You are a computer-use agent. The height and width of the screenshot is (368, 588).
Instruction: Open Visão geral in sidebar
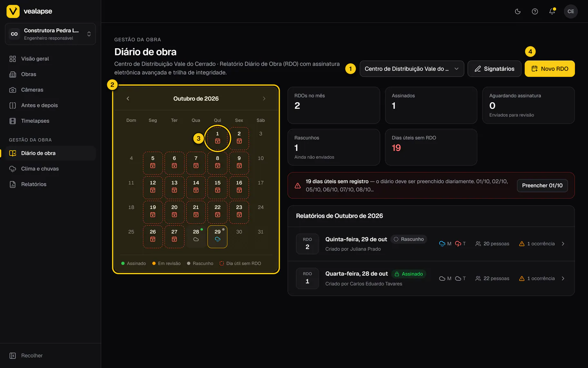point(50,59)
